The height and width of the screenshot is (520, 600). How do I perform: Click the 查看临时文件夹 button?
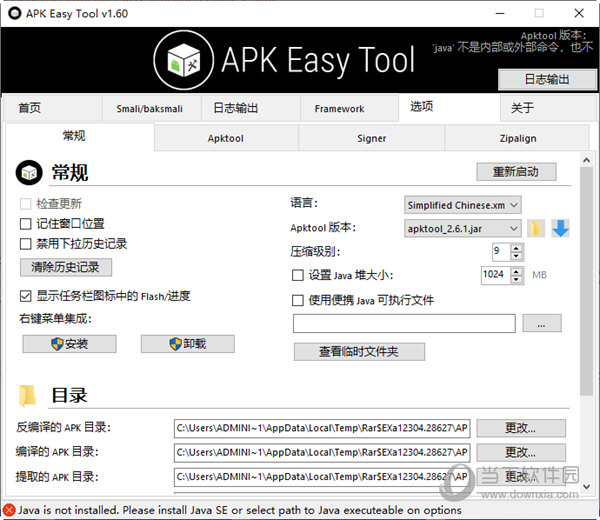tap(359, 352)
